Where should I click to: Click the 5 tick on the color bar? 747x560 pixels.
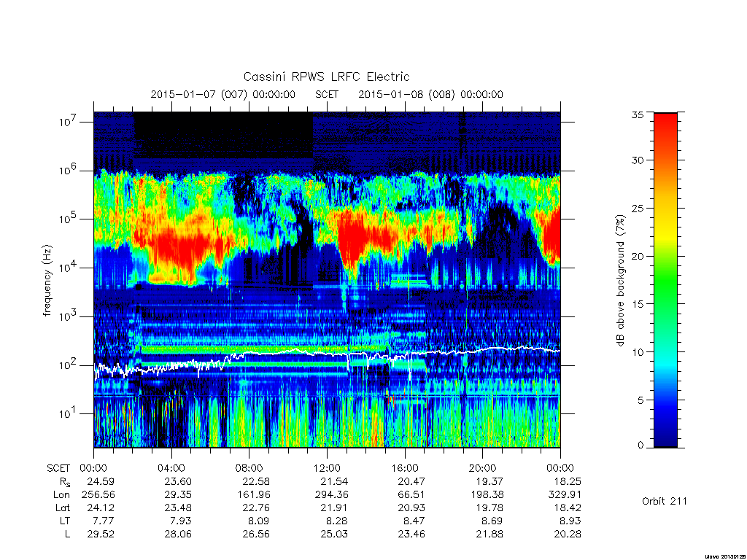640,400
